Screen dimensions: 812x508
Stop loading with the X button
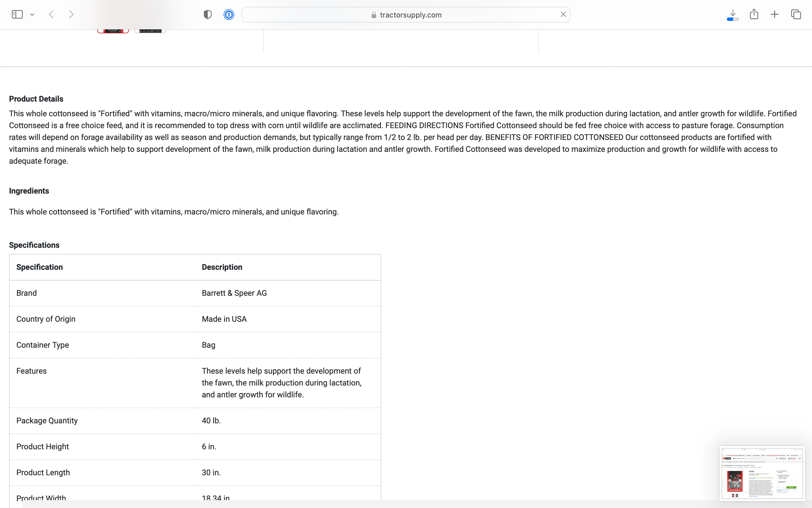(563, 14)
